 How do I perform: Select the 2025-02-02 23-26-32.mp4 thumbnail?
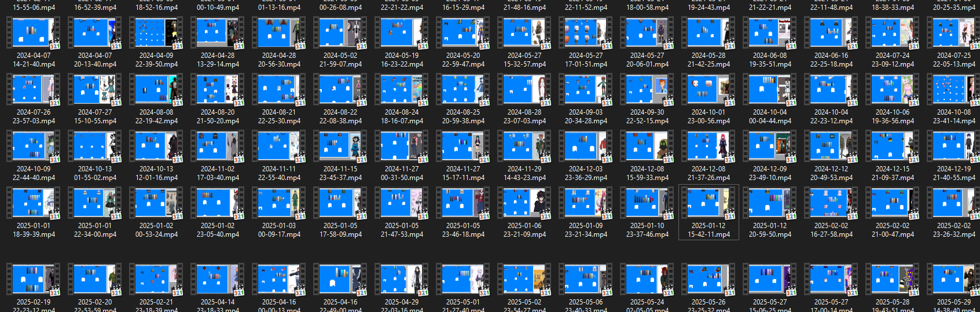click(954, 203)
